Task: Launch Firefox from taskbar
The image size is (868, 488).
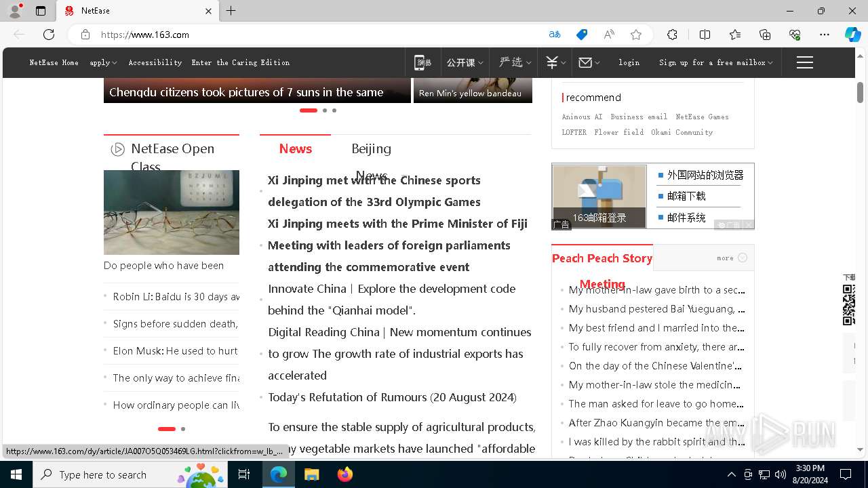Action: (x=345, y=474)
